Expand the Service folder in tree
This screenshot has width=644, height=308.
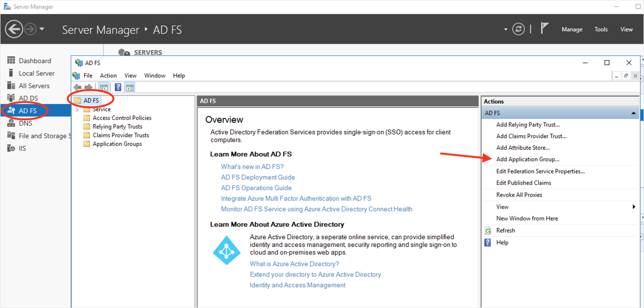[77, 110]
